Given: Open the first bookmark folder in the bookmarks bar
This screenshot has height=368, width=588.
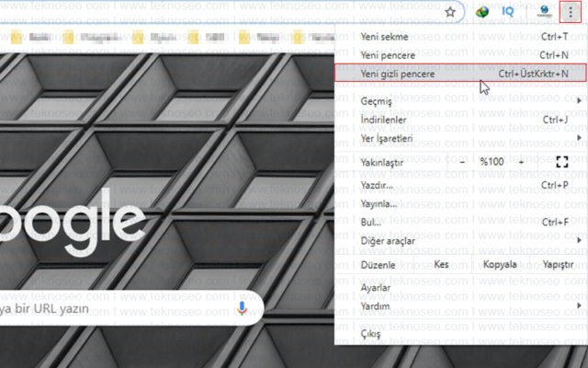Looking at the screenshot, I should coord(31,37).
